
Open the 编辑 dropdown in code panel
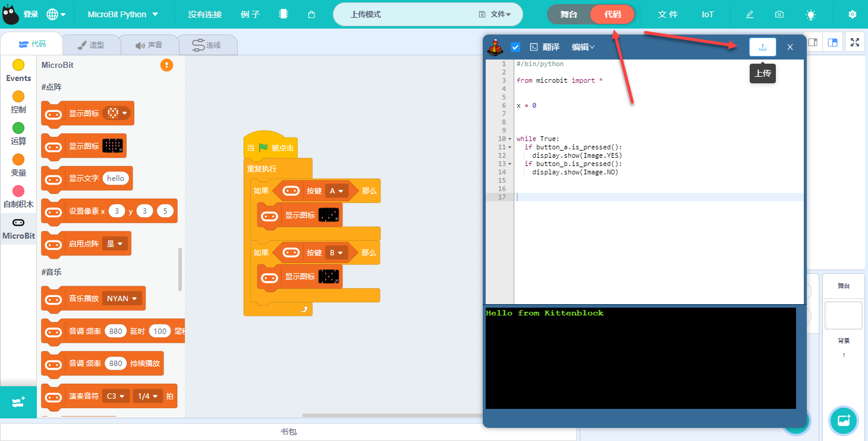pos(583,47)
